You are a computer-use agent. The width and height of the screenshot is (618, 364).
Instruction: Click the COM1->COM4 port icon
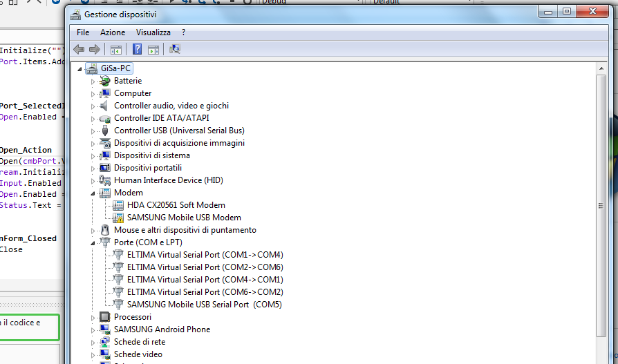pos(118,255)
